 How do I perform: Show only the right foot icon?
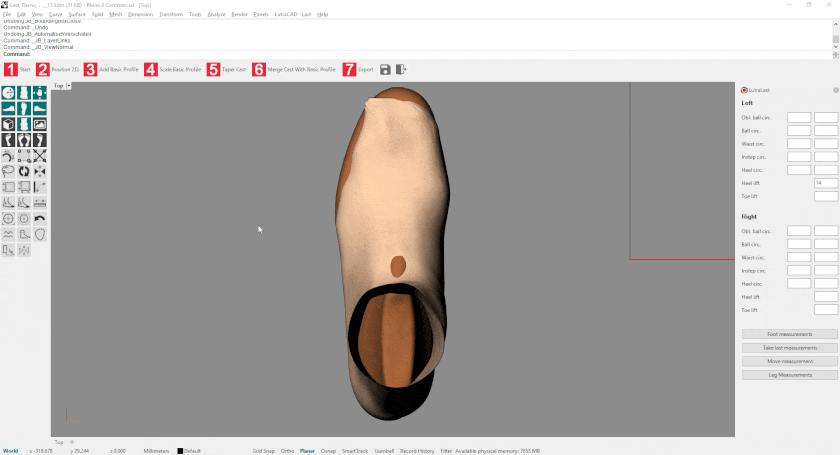tap(40, 140)
